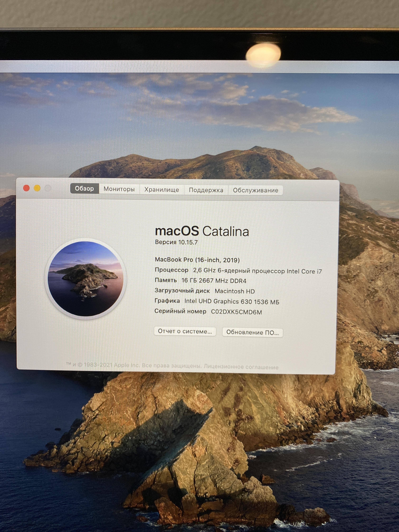Screen dimensions: 399x532
Task: Close the About This Mac window
Action: 26,188
